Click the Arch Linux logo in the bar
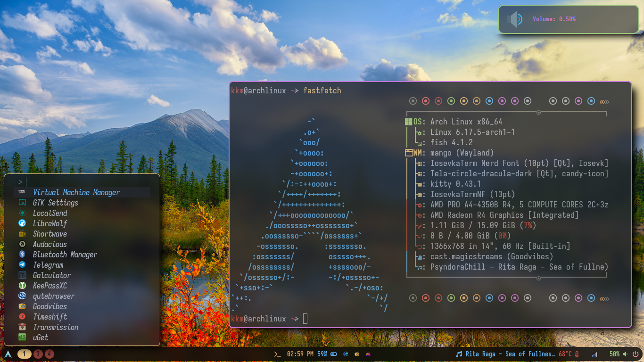The image size is (644, 362). [x=8, y=354]
